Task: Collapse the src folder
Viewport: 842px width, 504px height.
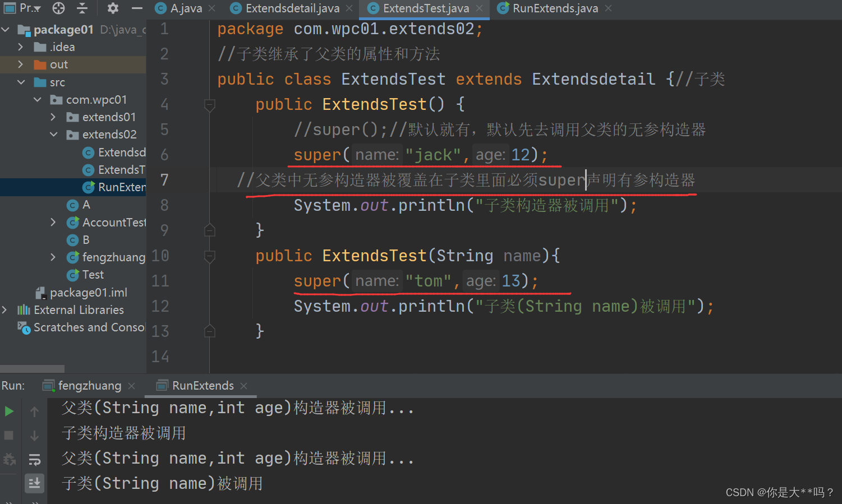Action: click(x=21, y=82)
